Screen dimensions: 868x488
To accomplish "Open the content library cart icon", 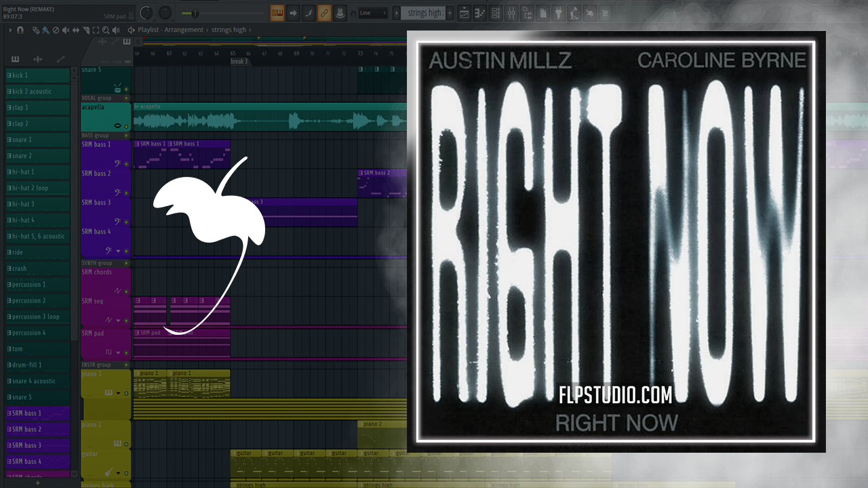I will [605, 13].
